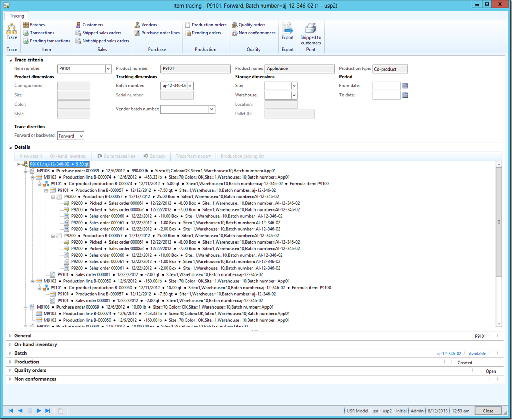This screenshot has height=420, width=512.
Task: Select the Tracing tab
Action: 17,16
